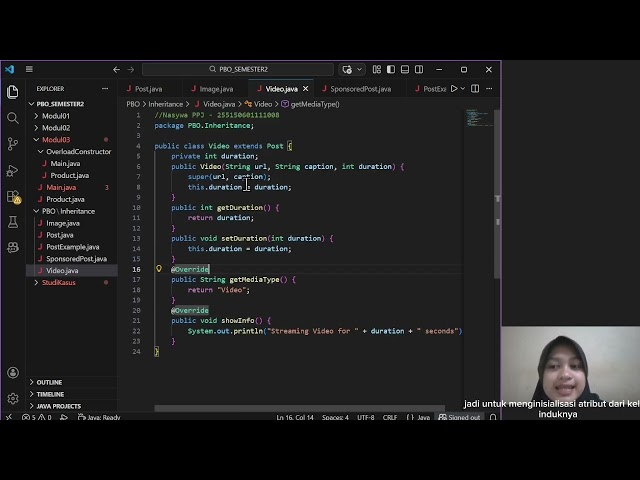Open the red Main.java with 3 problems

point(61,187)
